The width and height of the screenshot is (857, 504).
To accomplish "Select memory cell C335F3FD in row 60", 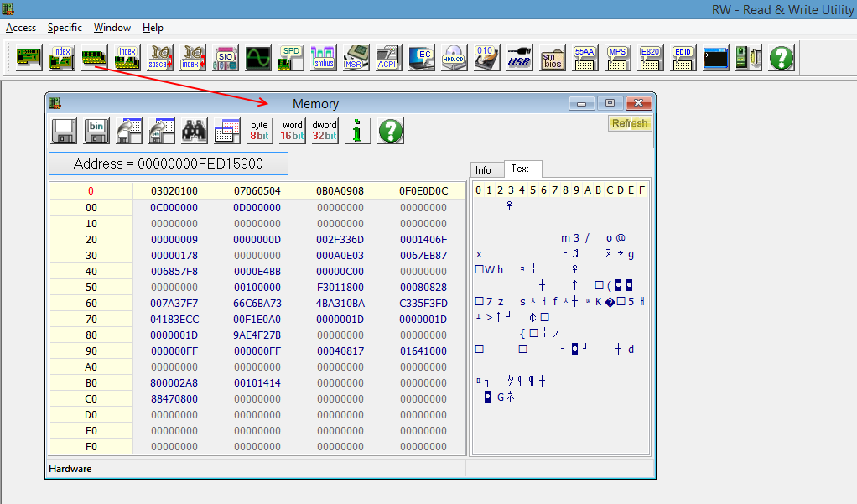I will (x=423, y=303).
